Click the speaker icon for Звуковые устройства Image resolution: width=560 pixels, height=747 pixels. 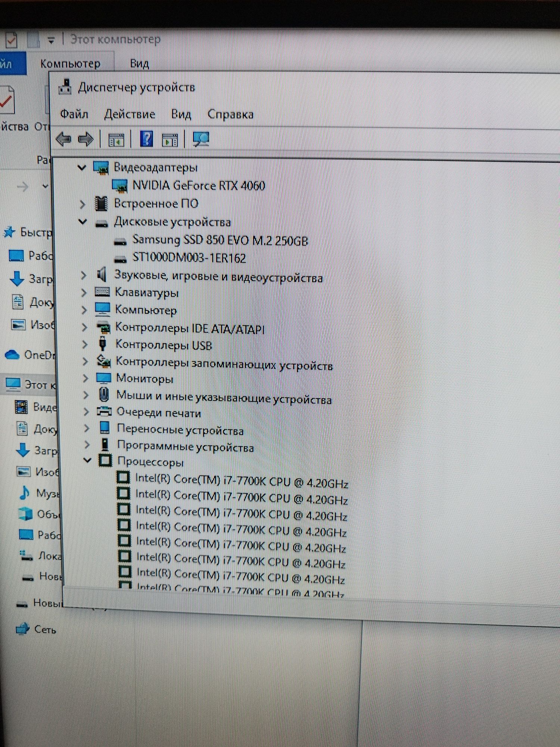click(x=102, y=275)
